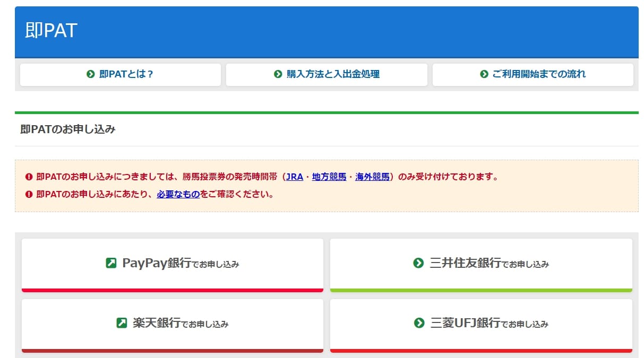
Task: Click the arrow icon beside ご利用開始までの流れ
Action: (484, 74)
